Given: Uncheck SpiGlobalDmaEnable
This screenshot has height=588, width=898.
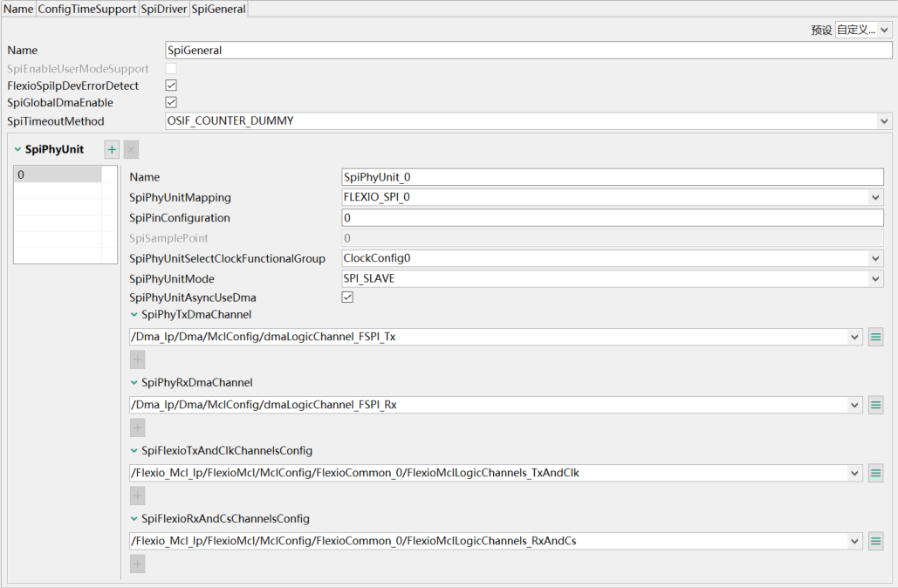Looking at the screenshot, I should (170, 102).
